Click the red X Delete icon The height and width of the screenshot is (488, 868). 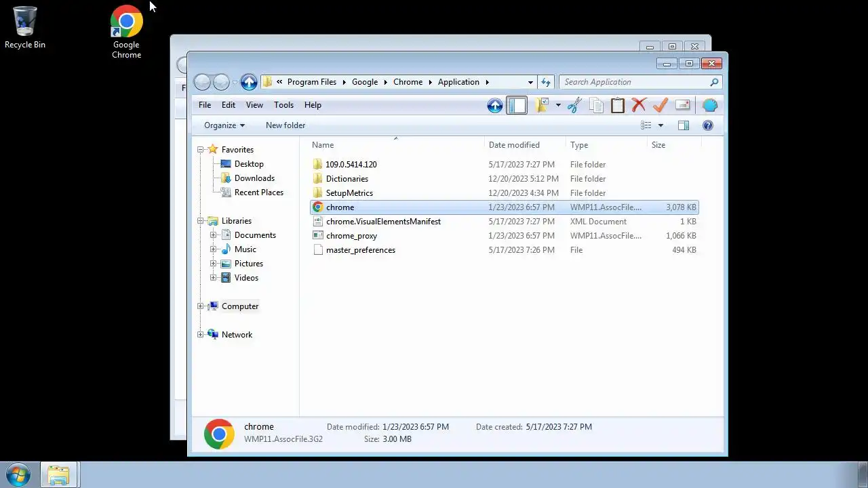(639, 105)
